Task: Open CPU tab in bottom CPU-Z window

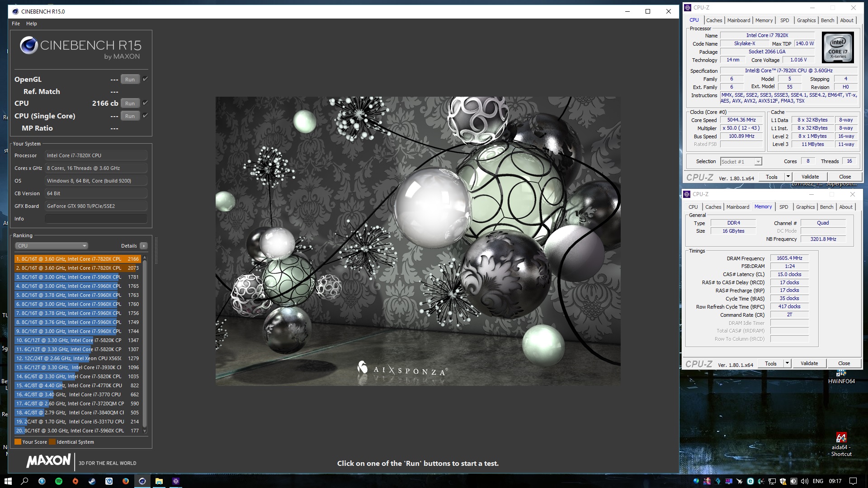Action: click(693, 207)
